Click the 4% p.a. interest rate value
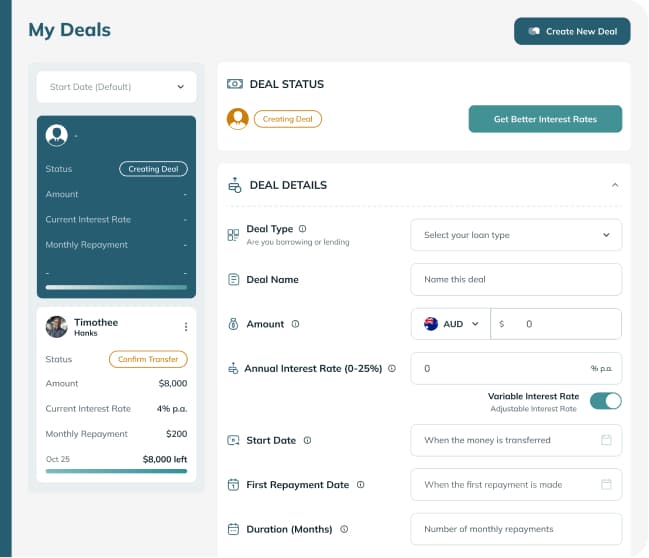The width and height of the screenshot is (649, 558). pyautogui.click(x=172, y=409)
